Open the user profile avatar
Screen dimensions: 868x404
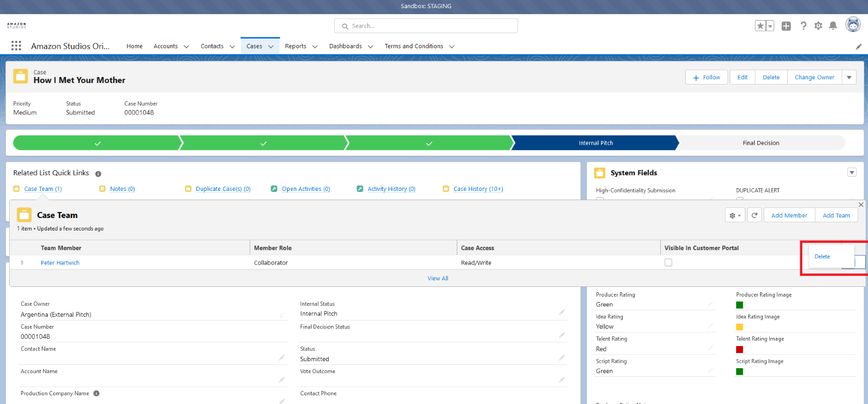[853, 24]
